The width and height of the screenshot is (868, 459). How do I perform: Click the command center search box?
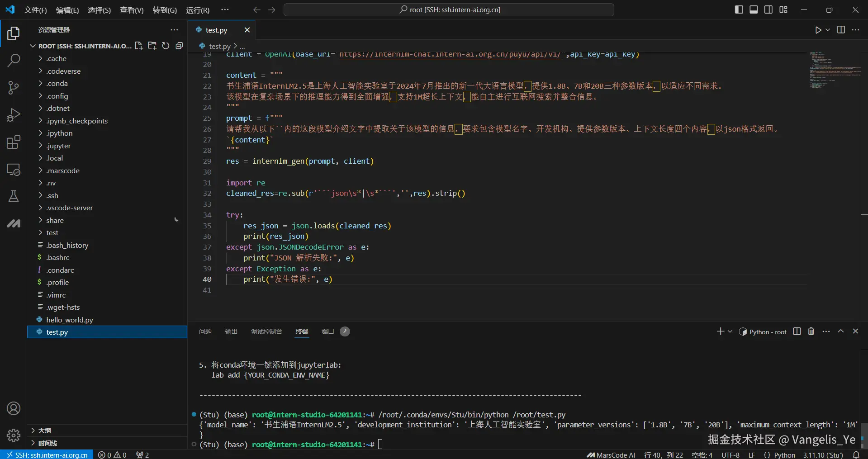coord(449,9)
